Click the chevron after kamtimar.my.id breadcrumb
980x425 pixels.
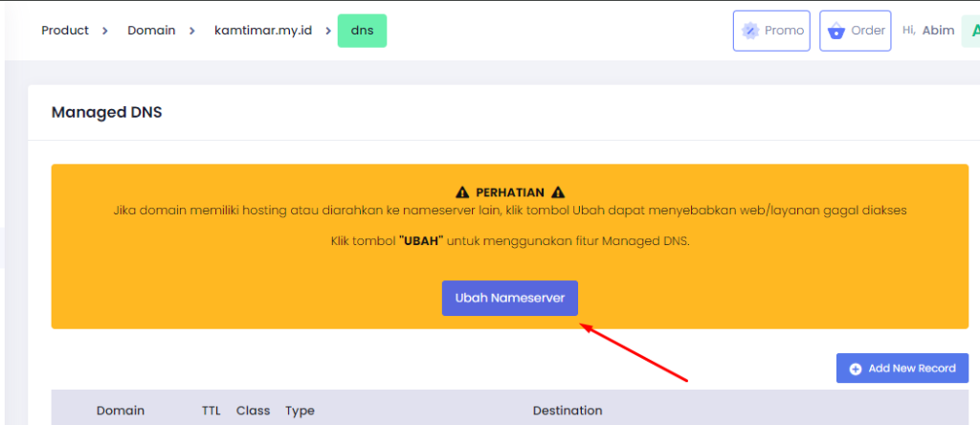(328, 31)
